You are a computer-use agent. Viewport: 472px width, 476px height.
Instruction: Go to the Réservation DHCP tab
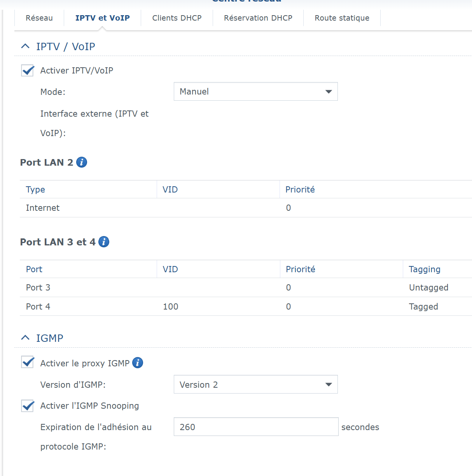(x=258, y=18)
